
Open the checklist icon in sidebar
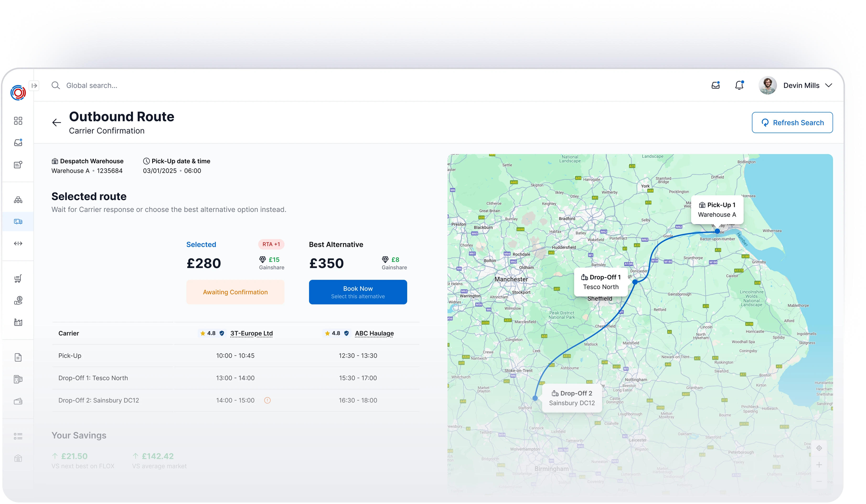[x=18, y=436]
